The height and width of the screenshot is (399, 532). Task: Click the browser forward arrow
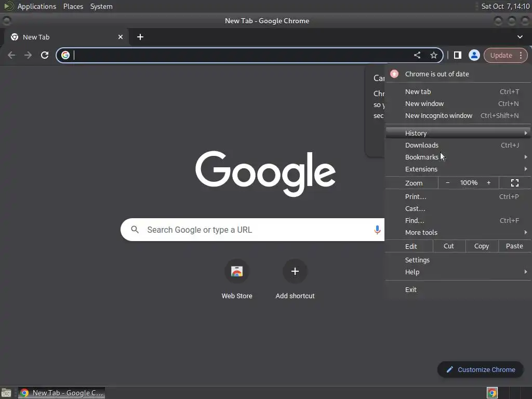28,55
